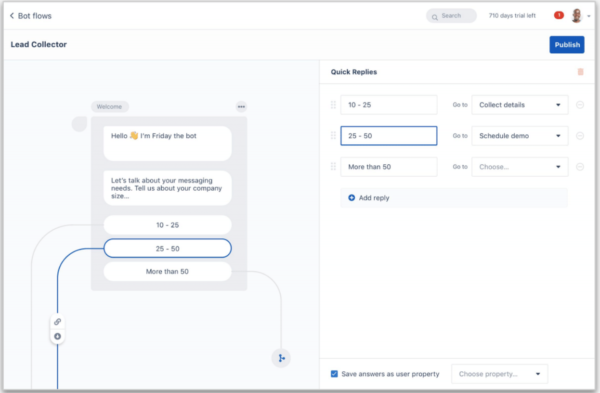Click the back chevron beside Bot flows
The height and width of the screenshot is (393, 600).
click(x=12, y=16)
